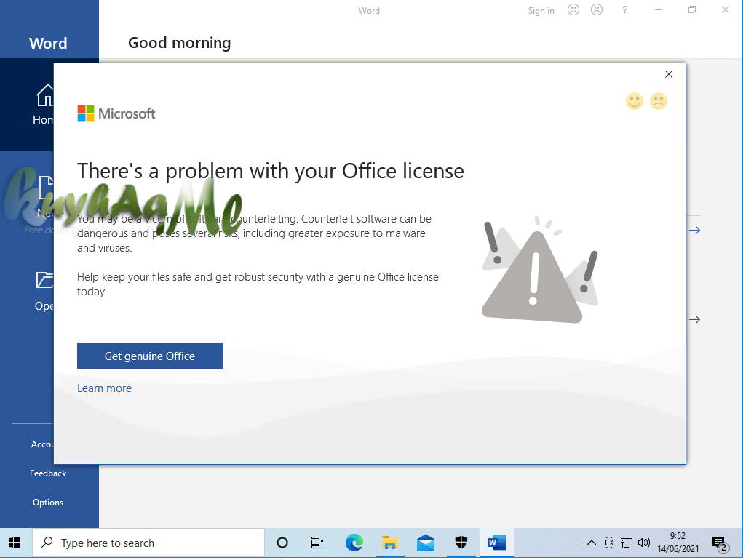Open the notification center icon
Image resolution: width=743 pixels, height=560 pixels.
[x=720, y=543]
